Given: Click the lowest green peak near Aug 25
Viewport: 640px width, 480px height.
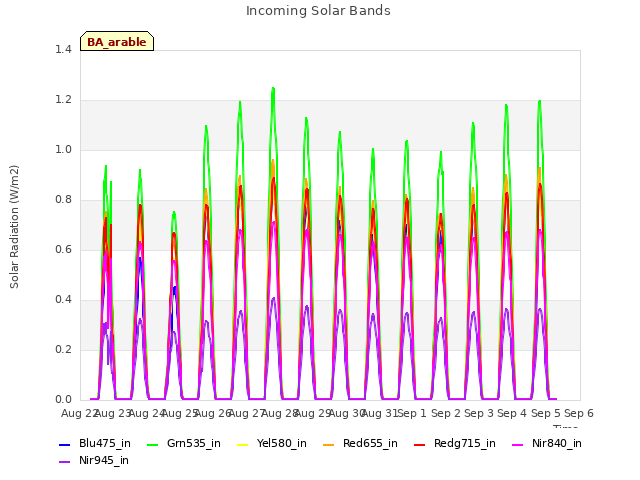Looking at the screenshot, I should (x=174, y=213).
